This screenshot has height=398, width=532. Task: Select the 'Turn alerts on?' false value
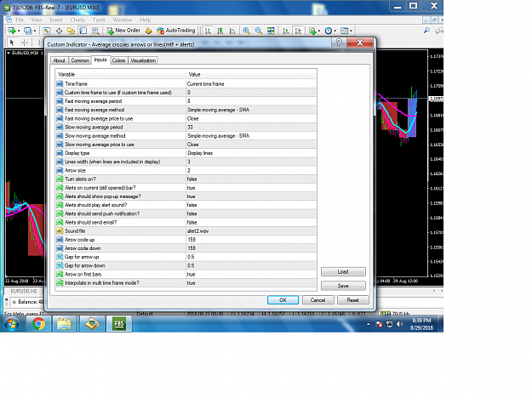(x=251, y=179)
